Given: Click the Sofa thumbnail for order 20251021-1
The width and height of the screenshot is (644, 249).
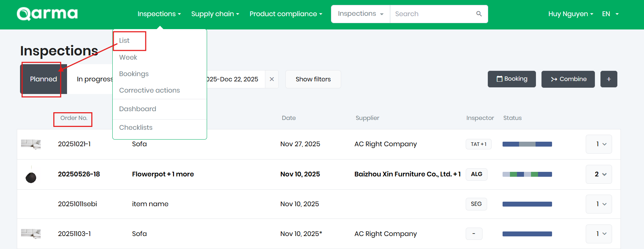Looking at the screenshot, I should click(x=31, y=144).
